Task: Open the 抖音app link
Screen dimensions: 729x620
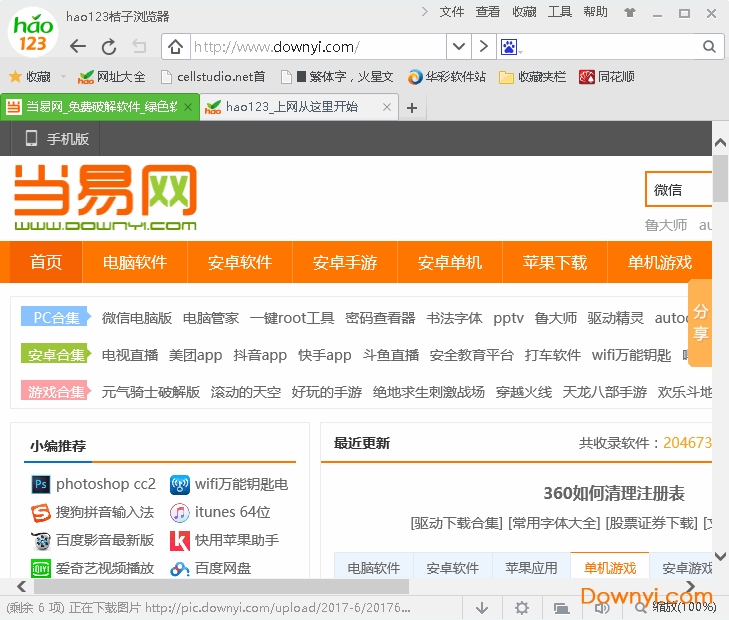Action: pos(260,355)
